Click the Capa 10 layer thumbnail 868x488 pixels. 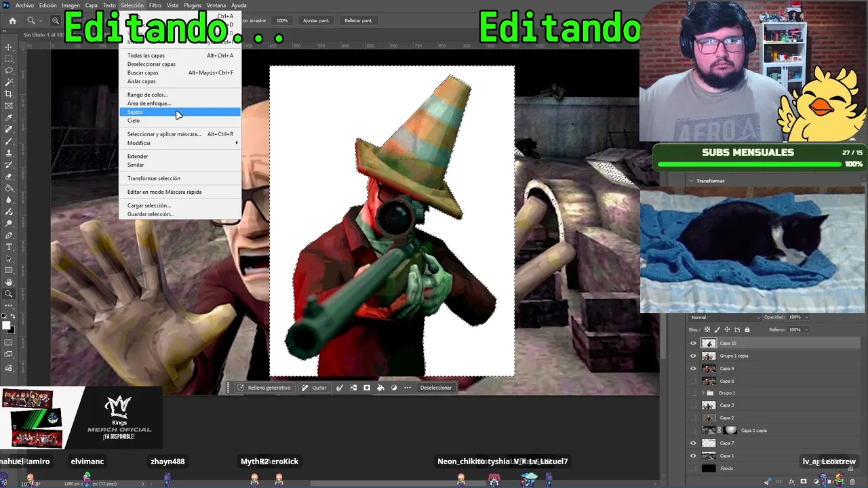[x=709, y=344]
